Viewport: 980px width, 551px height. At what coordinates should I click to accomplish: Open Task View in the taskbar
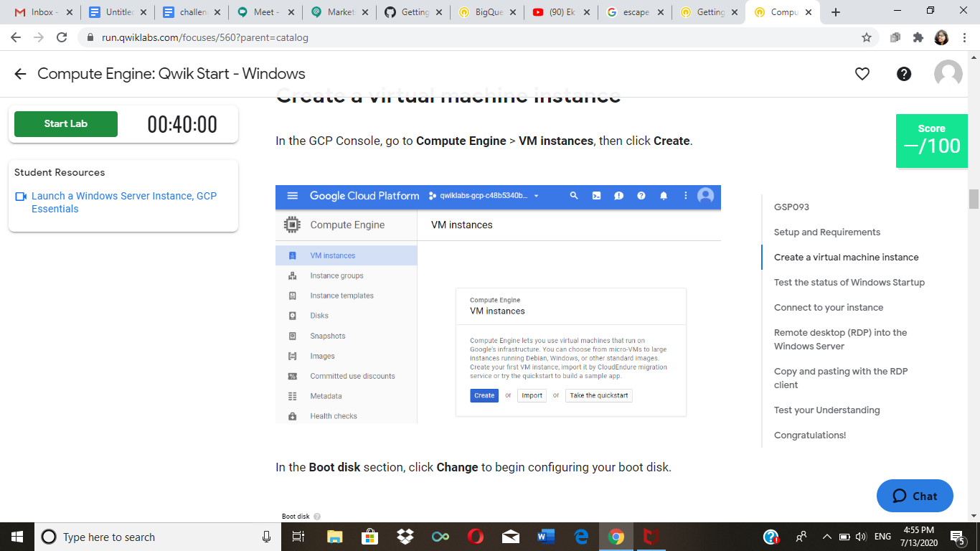(x=299, y=537)
